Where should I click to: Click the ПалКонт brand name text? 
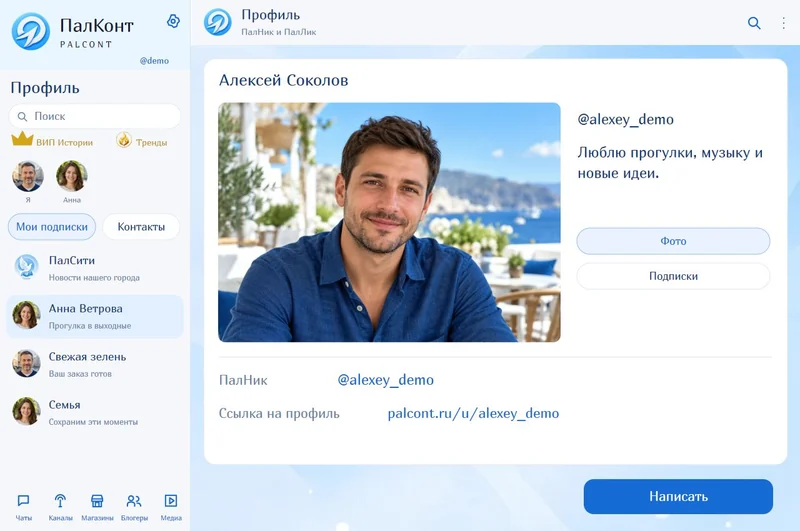(96, 26)
